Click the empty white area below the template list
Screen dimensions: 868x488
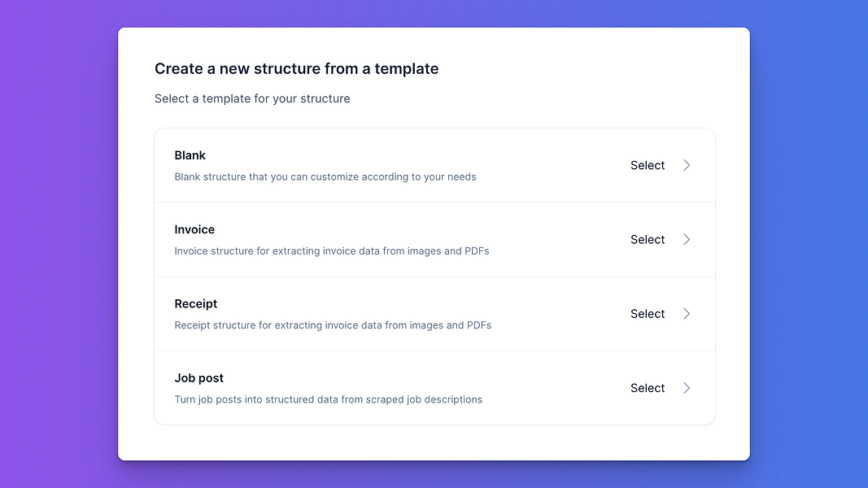click(x=434, y=442)
